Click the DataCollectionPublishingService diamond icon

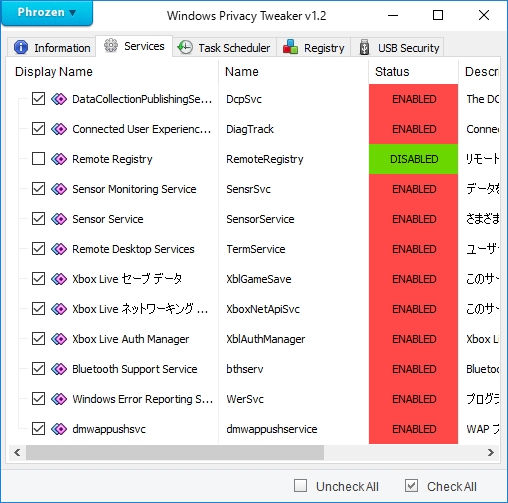59,99
